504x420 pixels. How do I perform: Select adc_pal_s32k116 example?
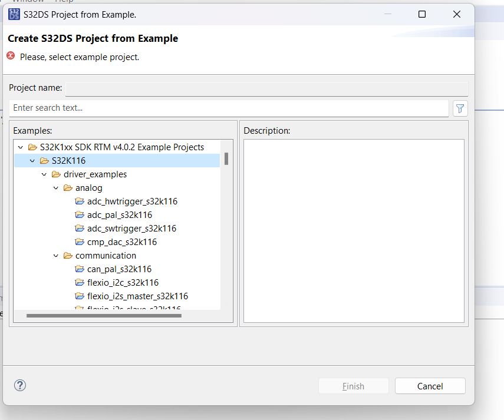[x=120, y=215]
